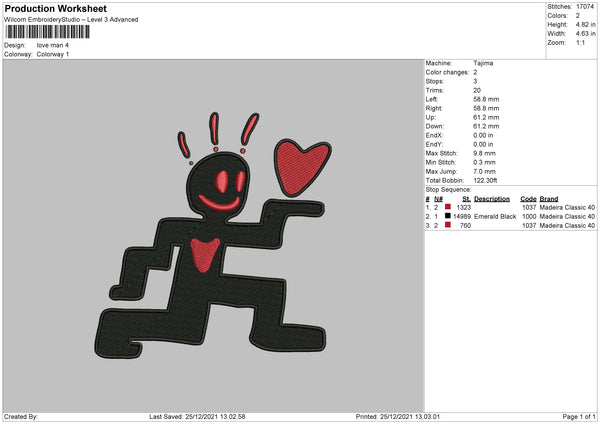
Task: Click the EndY value '0.00 in'
Action: (x=483, y=144)
